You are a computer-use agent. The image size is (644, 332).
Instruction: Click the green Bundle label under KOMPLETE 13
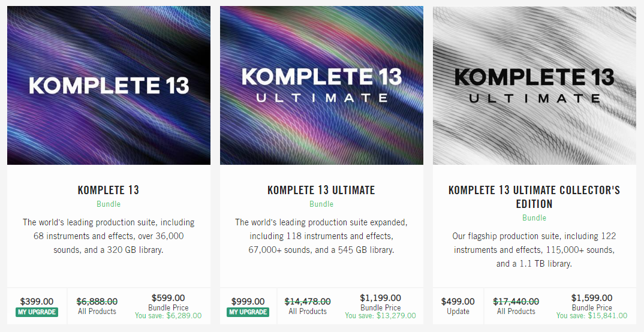coord(109,204)
